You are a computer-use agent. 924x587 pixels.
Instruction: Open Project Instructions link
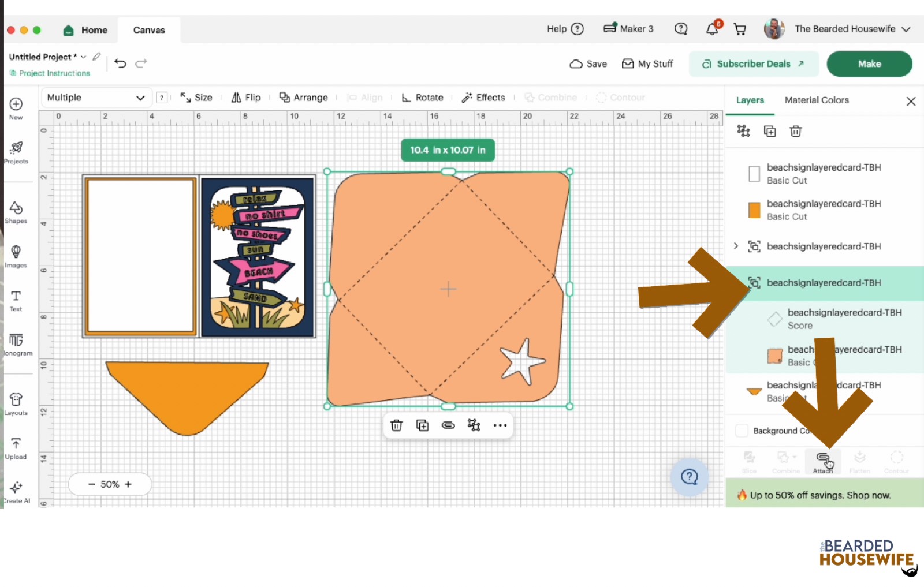[x=50, y=73]
